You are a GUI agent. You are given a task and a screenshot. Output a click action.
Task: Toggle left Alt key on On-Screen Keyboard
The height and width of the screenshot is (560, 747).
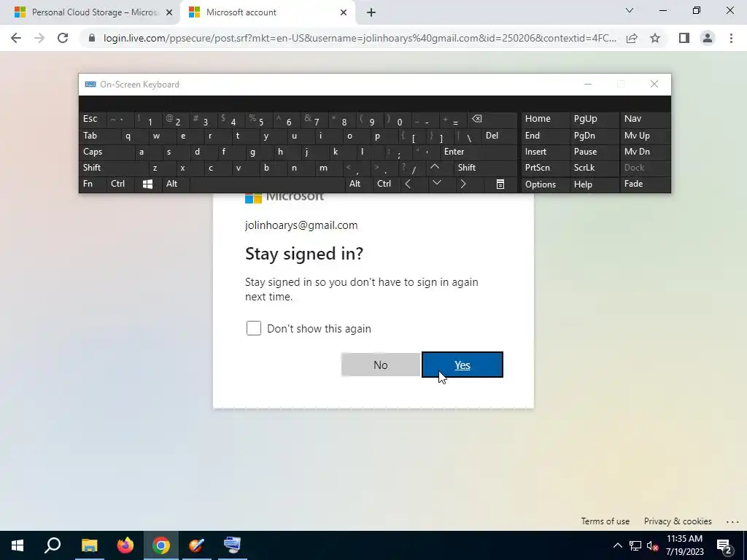coord(175,184)
